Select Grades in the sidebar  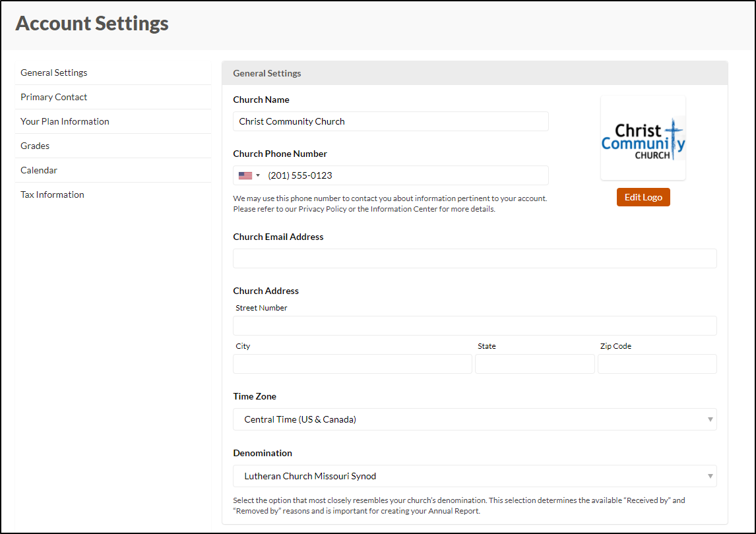[x=113, y=146]
